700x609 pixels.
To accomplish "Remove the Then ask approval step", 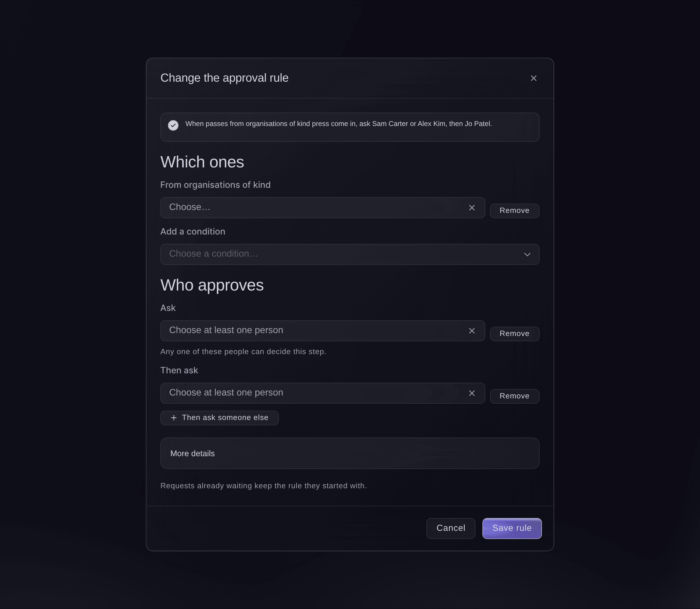I will (514, 396).
